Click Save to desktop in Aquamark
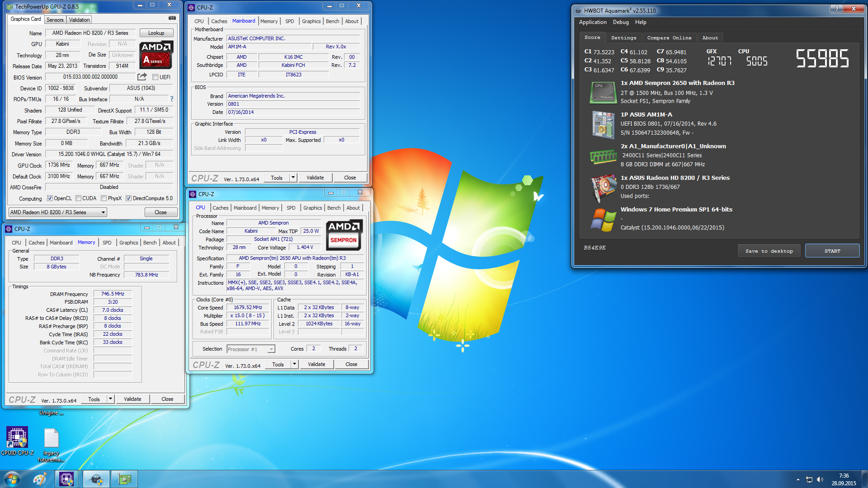This screenshot has width=868, height=488. [769, 251]
